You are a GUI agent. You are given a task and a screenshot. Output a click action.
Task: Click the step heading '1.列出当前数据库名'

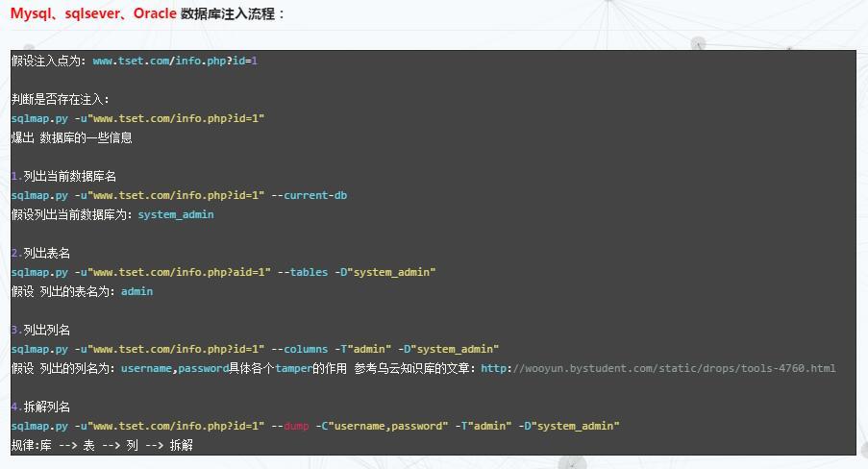click(x=63, y=176)
